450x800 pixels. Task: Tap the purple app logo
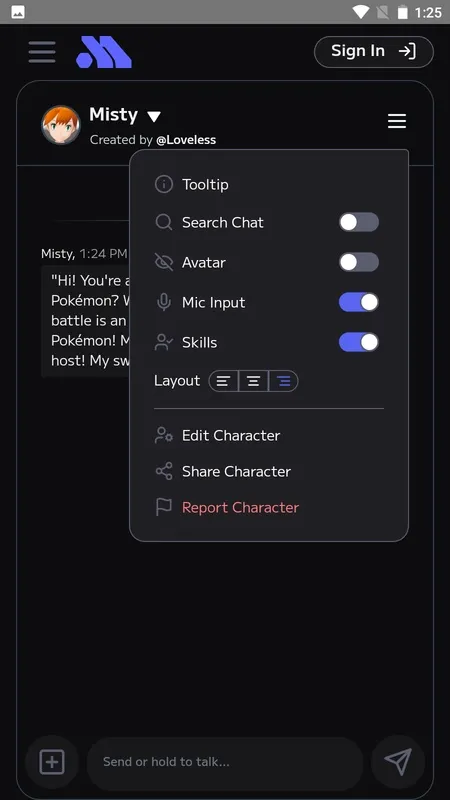pyautogui.click(x=104, y=52)
